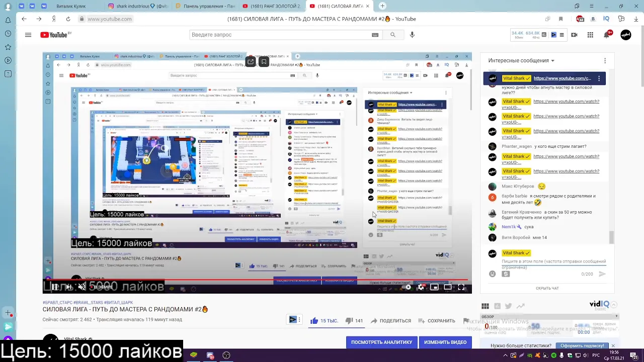Pause the live stream
Screen dimensions: 644x362
click(54, 287)
